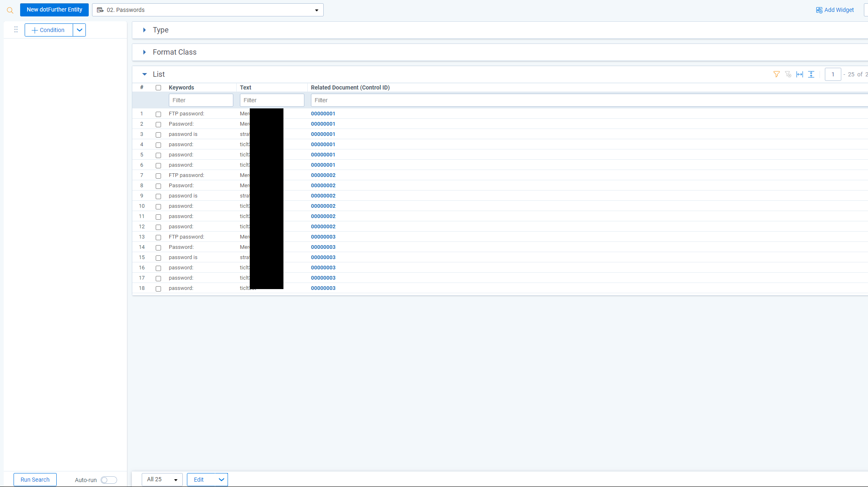Click 'FTP password:' in row 13
Viewport: 868px width, 487px height.
point(186,237)
